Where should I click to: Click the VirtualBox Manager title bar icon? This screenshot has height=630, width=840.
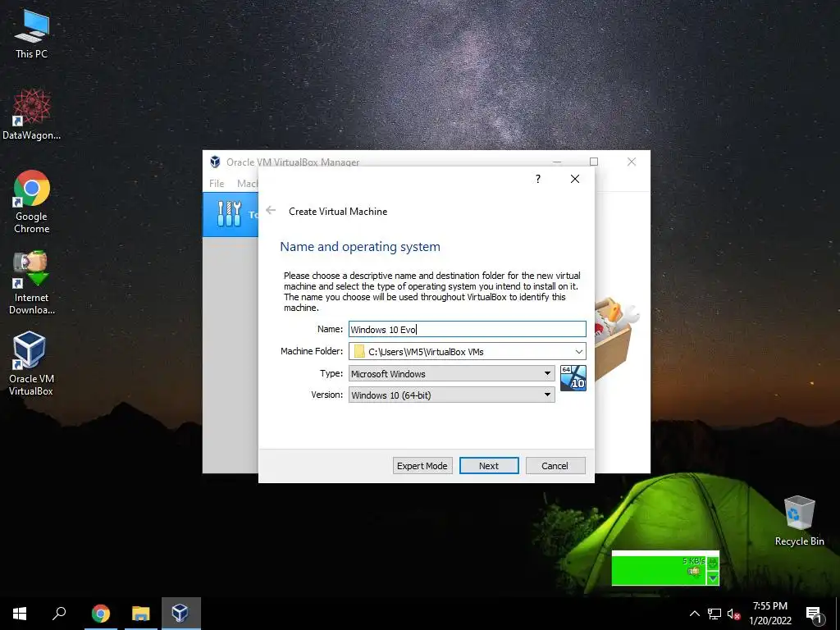click(x=215, y=162)
